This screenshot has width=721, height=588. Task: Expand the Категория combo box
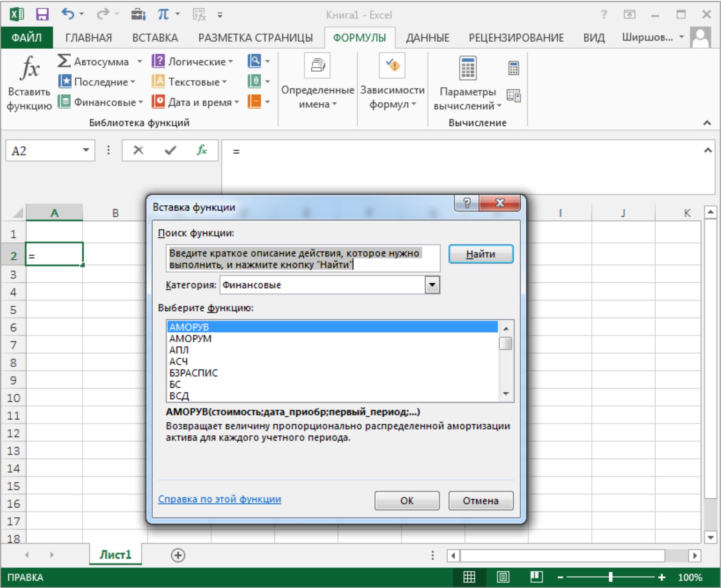pyautogui.click(x=432, y=285)
